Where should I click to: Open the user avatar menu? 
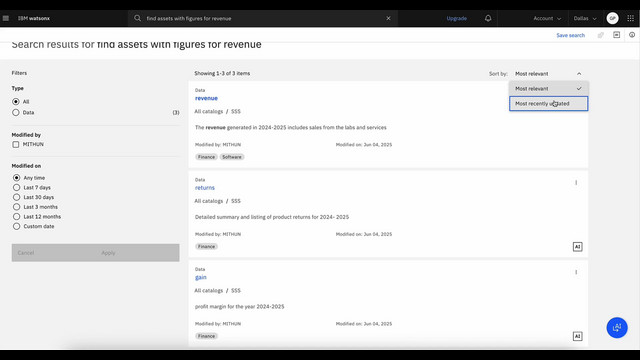pos(612,18)
